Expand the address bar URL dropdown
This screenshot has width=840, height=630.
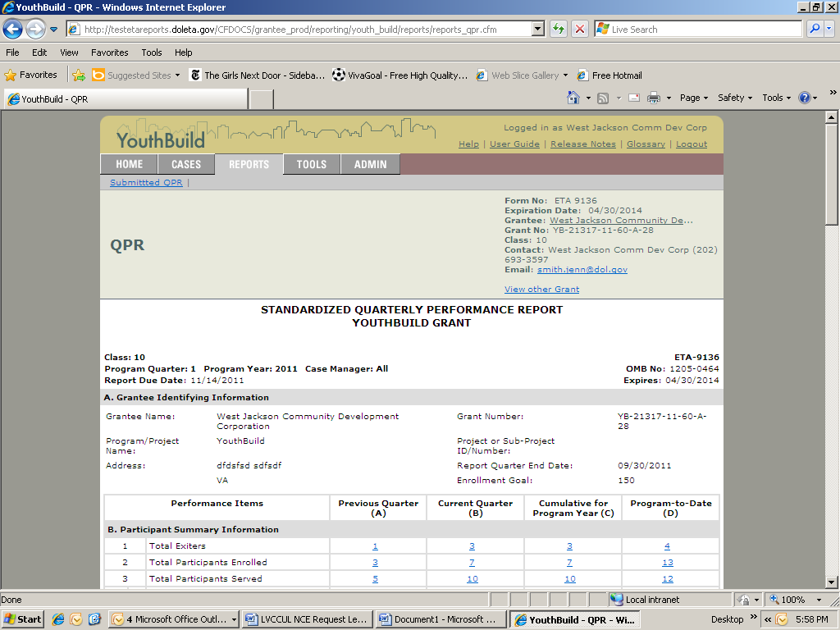coord(538,29)
